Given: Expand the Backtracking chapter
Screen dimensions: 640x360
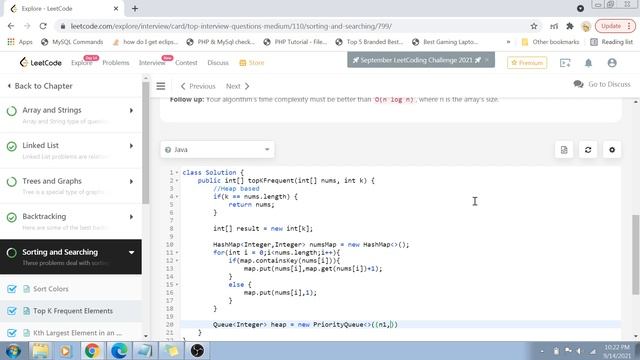Looking at the screenshot, I should pos(131,217).
